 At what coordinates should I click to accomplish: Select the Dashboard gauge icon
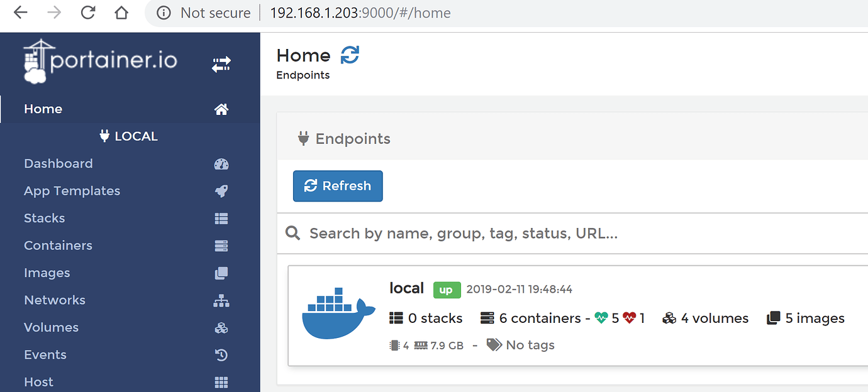(x=221, y=163)
